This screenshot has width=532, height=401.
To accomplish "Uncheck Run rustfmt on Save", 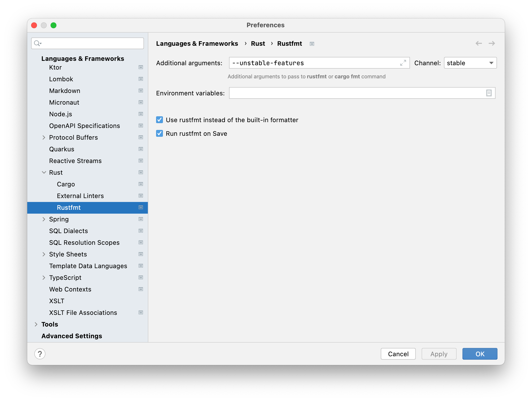I will 160,133.
